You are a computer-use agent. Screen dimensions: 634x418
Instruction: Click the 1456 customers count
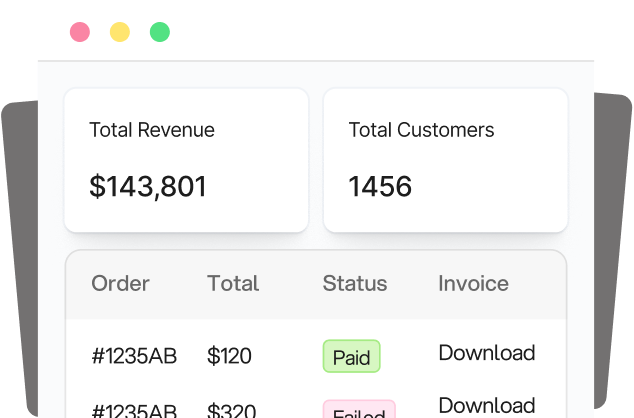[x=380, y=186]
